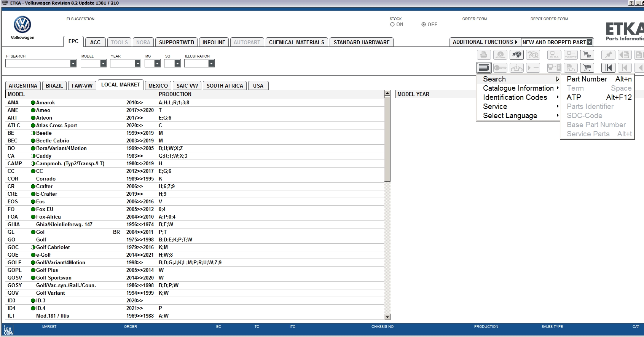Image resolution: width=644 pixels, height=337 pixels.
Task: Select the Arteon model row
Action: (x=195, y=118)
